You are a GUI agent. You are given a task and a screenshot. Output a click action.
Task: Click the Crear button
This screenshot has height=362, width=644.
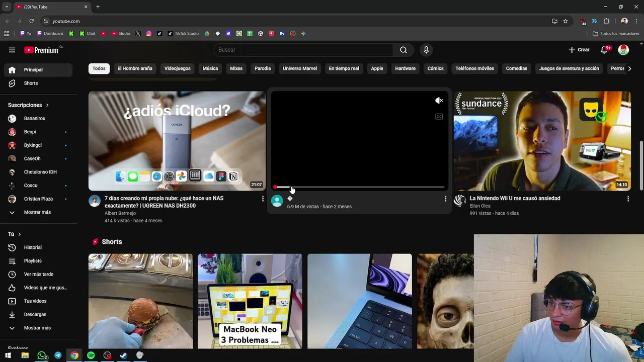pyautogui.click(x=579, y=50)
